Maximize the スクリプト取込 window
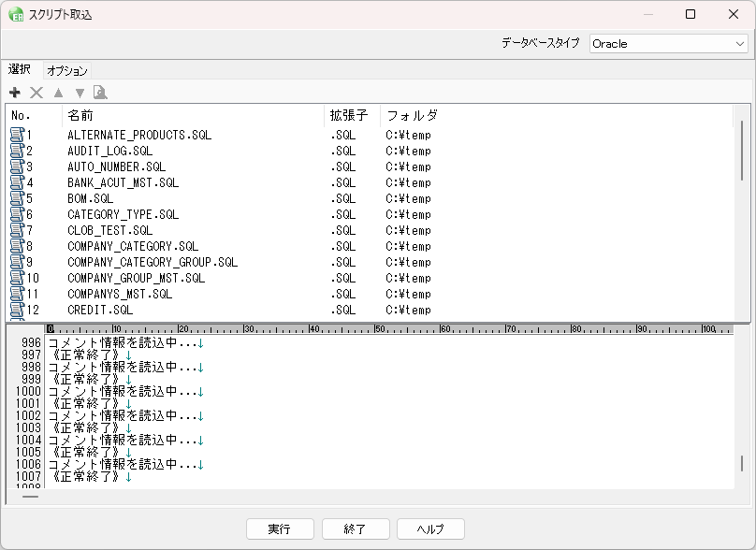The height and width of the screenshot is (550, 756). (x=691, y=14)
